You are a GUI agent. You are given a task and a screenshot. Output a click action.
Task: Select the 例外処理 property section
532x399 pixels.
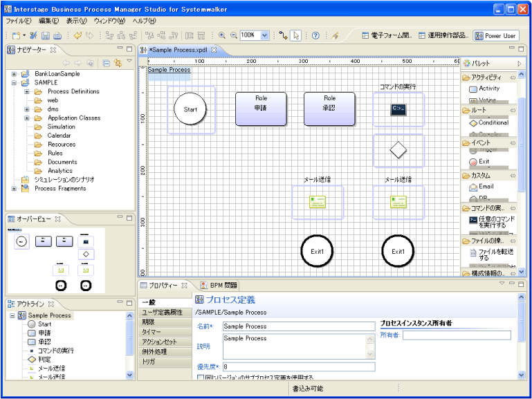pyautogui.click(x=165, y=352)
